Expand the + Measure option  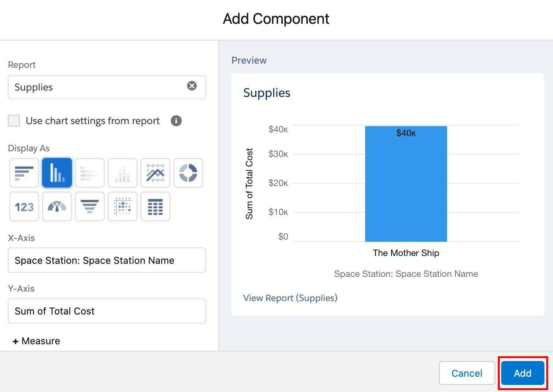pos(37,341)
